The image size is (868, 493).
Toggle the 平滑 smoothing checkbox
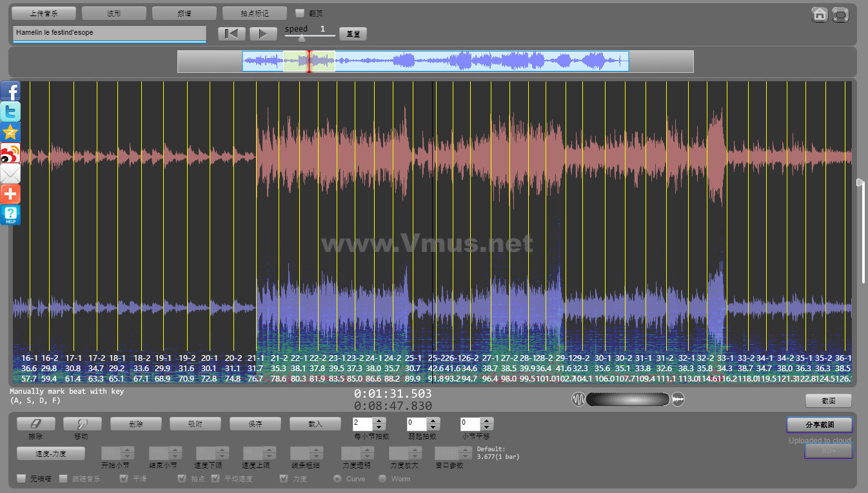124,479
